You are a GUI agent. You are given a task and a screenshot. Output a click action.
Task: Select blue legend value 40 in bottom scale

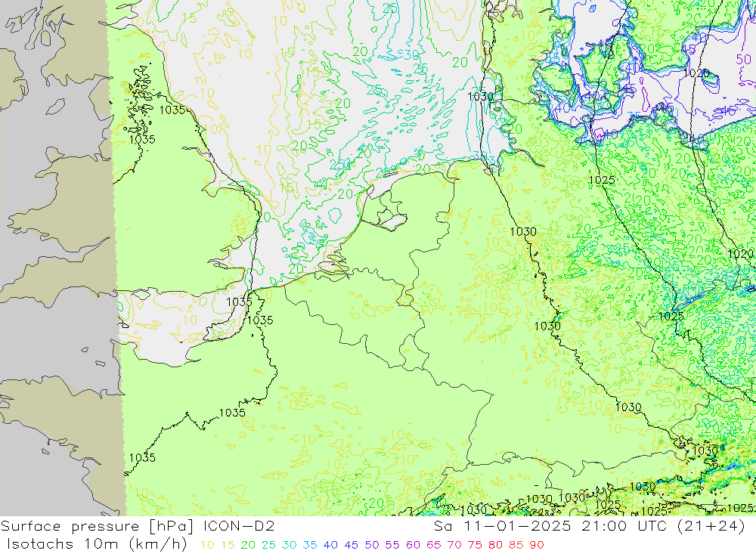[330, 545]
